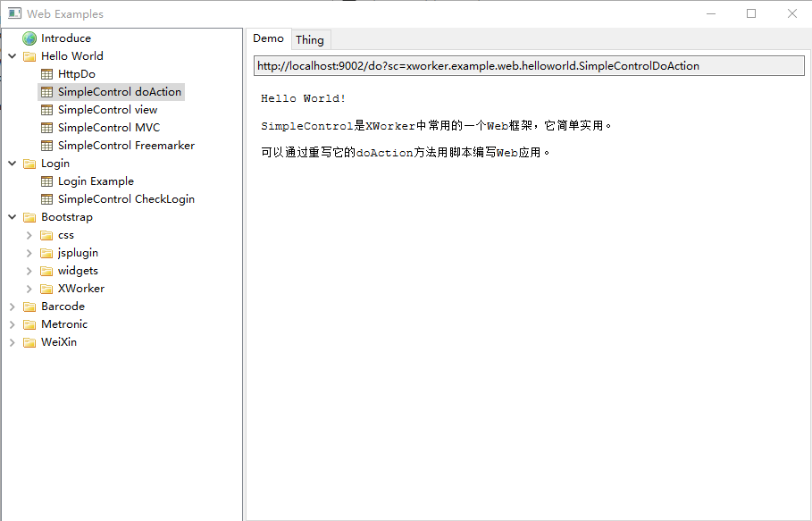Open the Login Example item
The image size is (812, 521).
tap(96, 181)
